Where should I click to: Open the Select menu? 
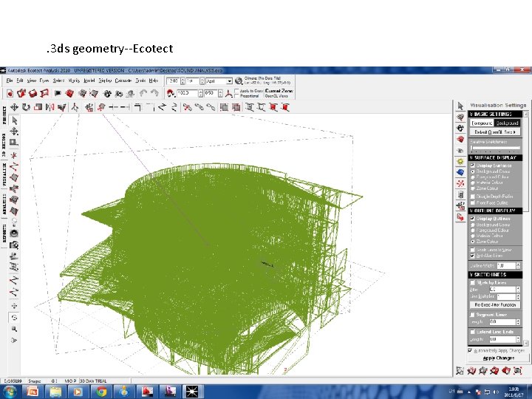coord(58,81)
